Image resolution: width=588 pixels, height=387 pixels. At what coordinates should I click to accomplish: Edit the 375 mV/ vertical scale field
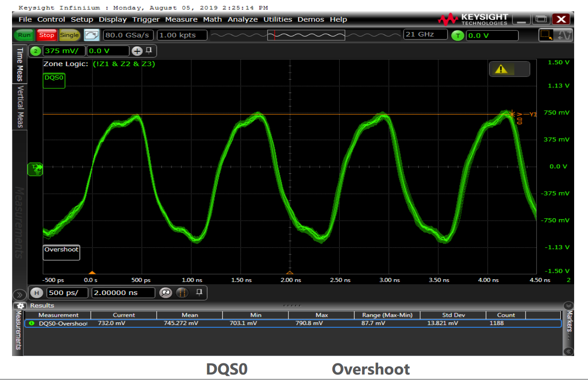(x=64, y=51)
